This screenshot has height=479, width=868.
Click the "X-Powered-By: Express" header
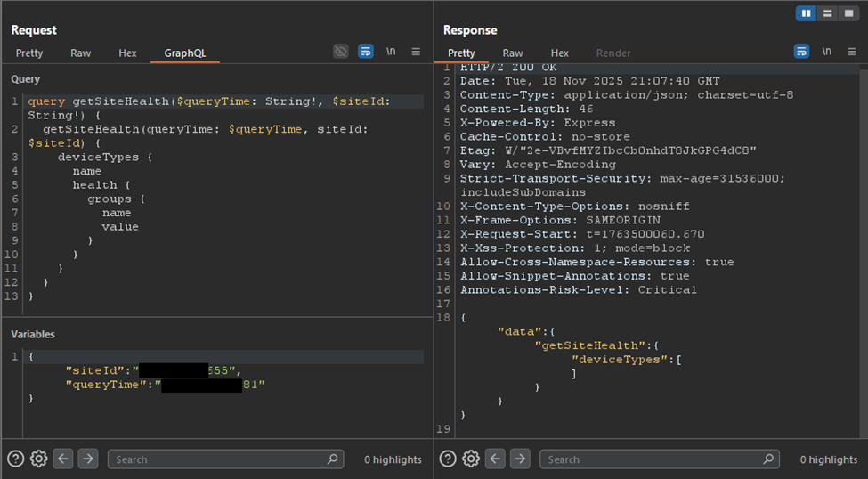point(538,123)
